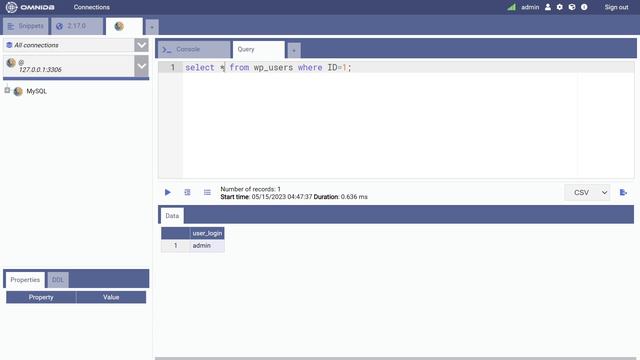Switch to the DDL tab
This screenshot has height=360, width=640.
click(x=58, y=280)
